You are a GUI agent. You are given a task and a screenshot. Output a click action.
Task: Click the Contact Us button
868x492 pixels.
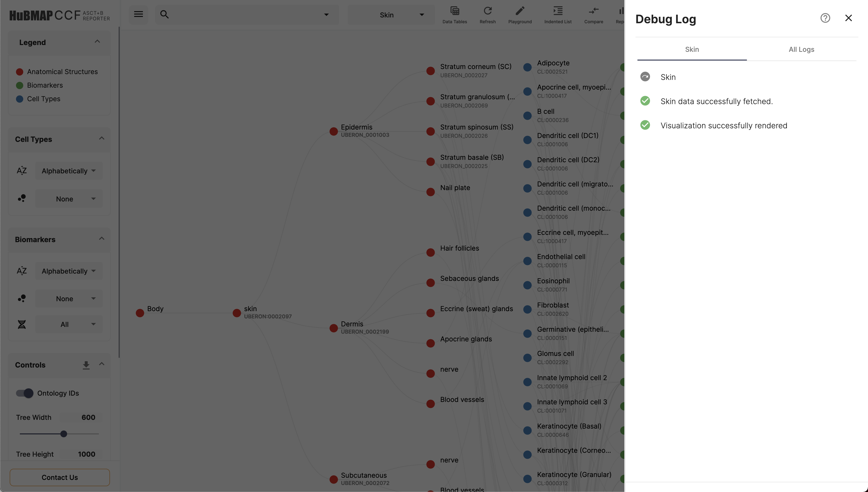(x=59, y=477)
